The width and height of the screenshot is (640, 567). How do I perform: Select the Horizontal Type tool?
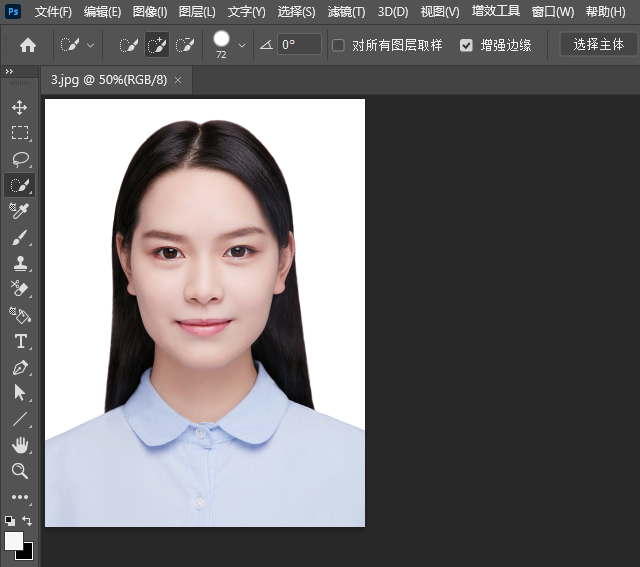(x=20, y=341)
